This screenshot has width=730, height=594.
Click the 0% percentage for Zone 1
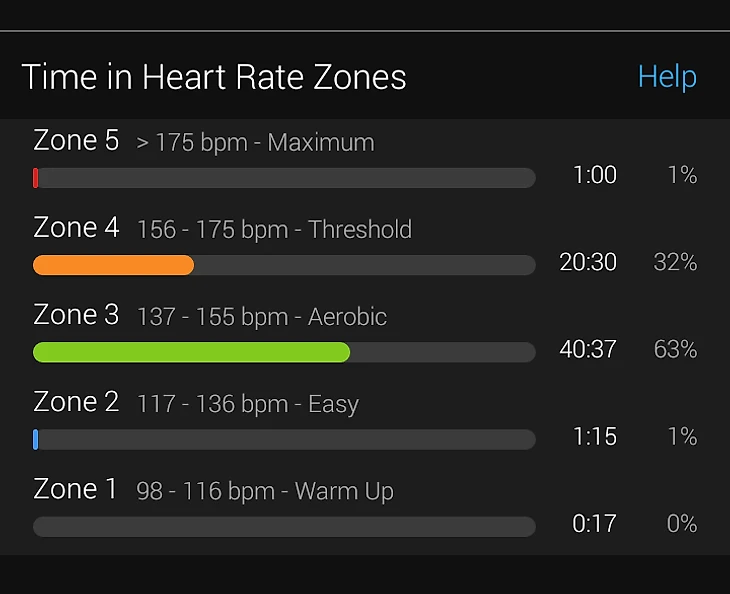click(682, 523)
